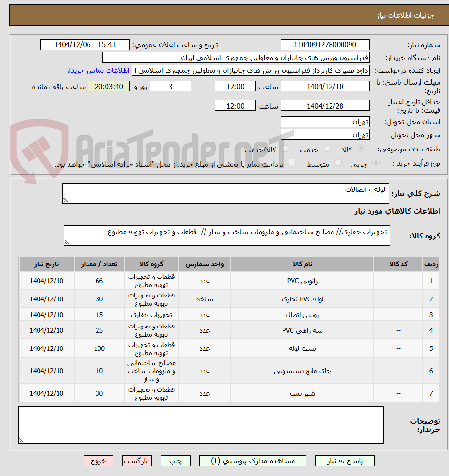The image size is (449, 476).
Task: Click the announcement date field 1404/12/06 - 15:41
Action: (85, 45)
